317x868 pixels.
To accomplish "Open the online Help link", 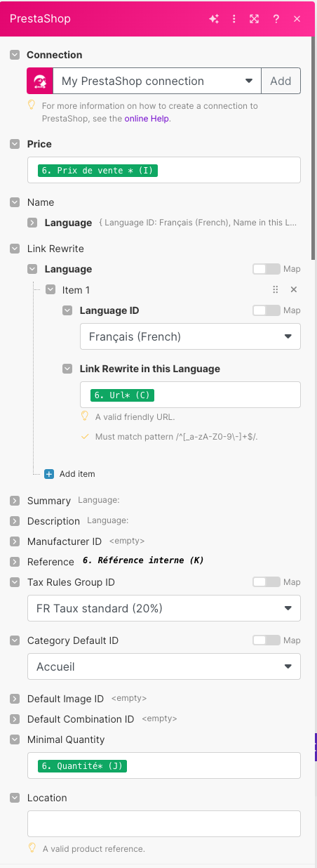I will point(147,119).
